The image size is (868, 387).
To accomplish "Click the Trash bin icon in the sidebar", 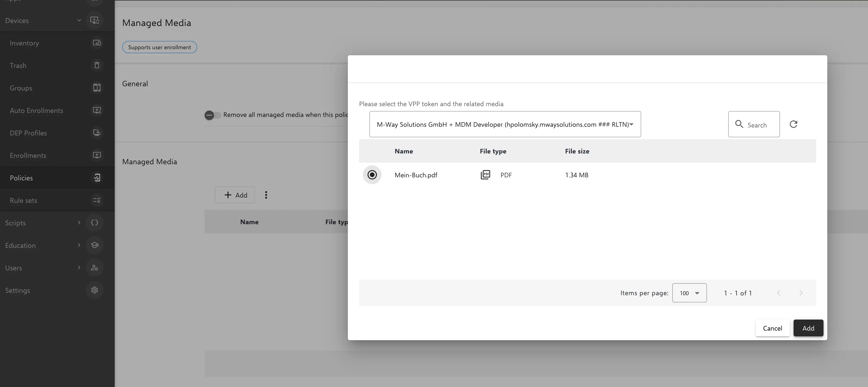I will click(97, 65).
